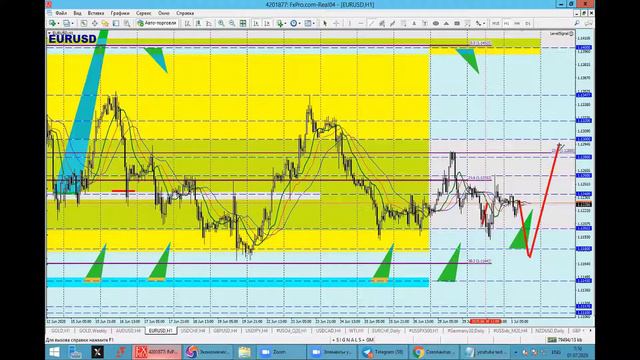
Task: Select the horizontal line tool
Action: click(x=360, y=23)
